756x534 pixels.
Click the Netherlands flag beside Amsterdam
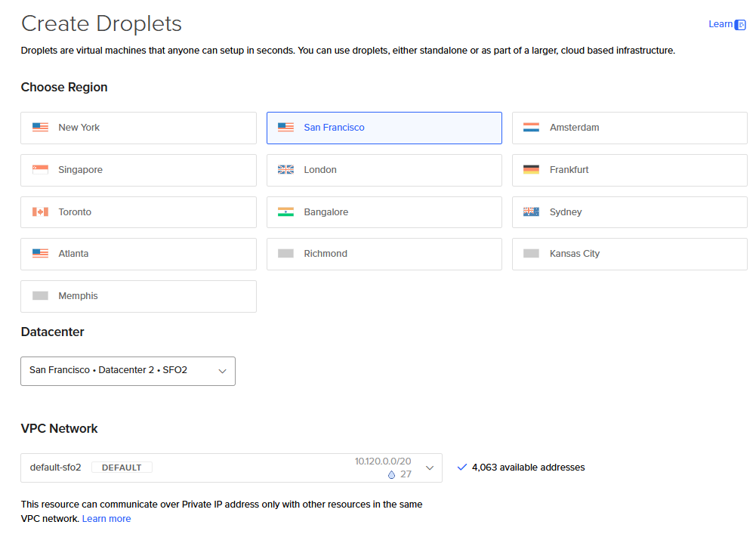[x=531, y=128]
